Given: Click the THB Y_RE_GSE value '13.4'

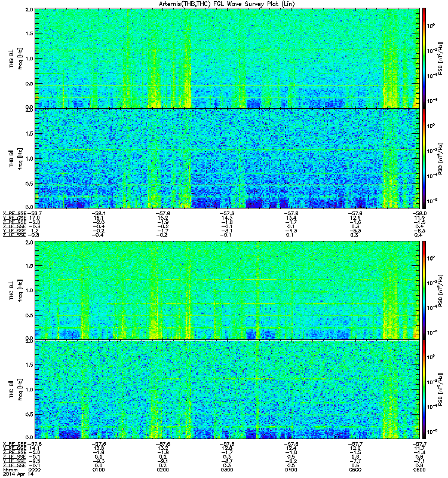Looking at the screenshot, I should point(291,217).
